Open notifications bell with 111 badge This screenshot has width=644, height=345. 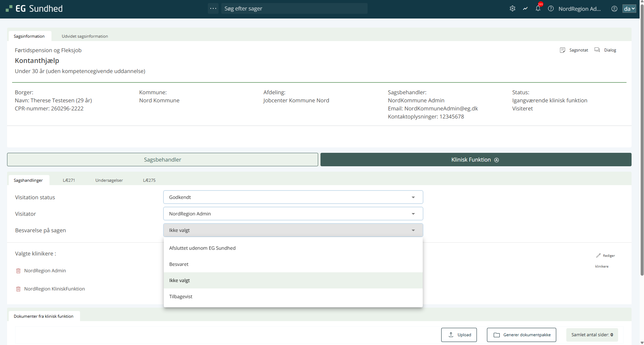click(x=538, y=9)
